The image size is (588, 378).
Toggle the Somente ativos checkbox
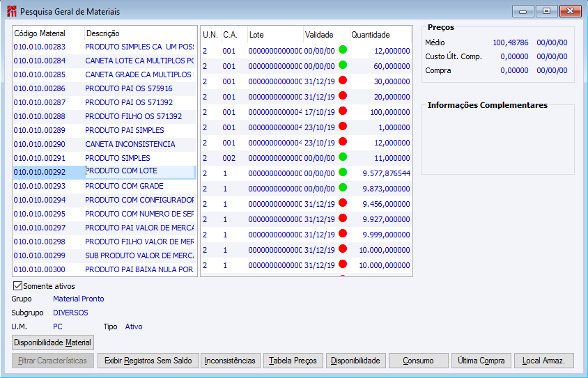coord(17,286)
